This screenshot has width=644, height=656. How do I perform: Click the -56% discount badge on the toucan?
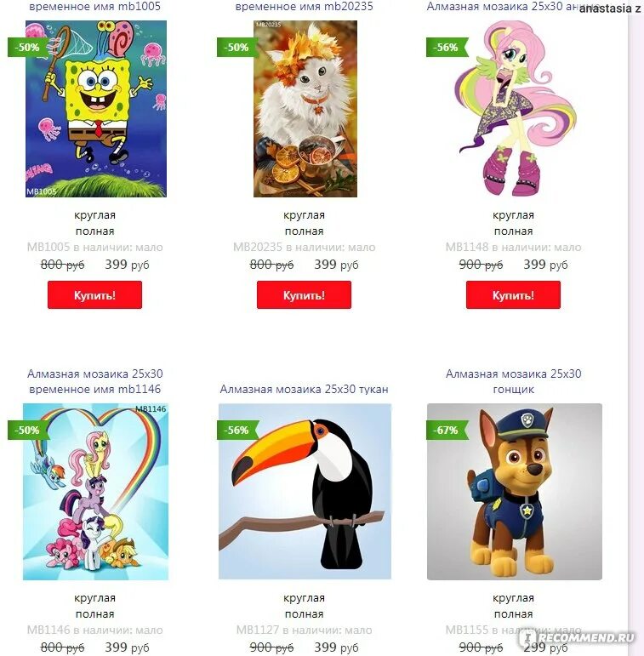tap(237, 430)
